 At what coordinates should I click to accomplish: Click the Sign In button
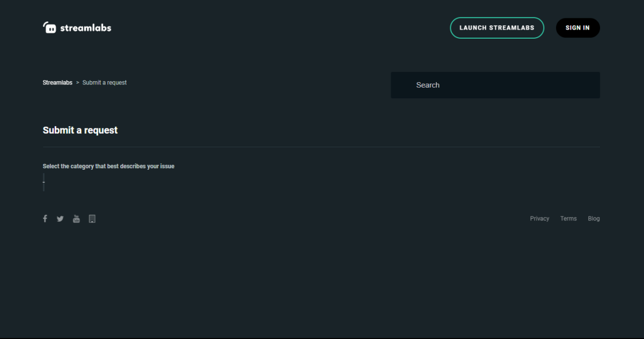click(577, 28)
